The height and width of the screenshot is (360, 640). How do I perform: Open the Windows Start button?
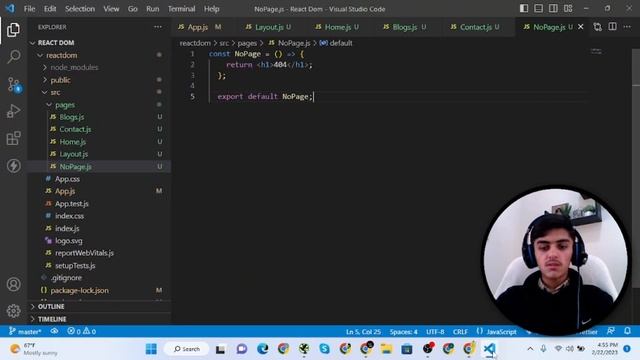(151, 349)
